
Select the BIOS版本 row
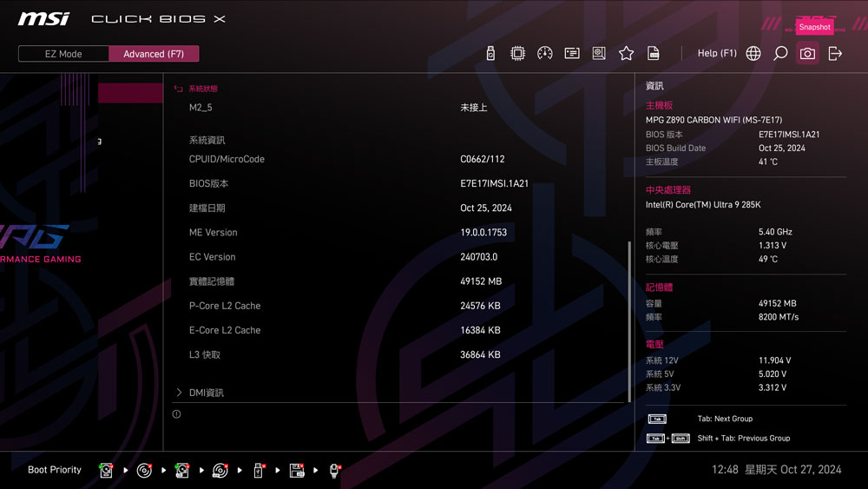398,183
